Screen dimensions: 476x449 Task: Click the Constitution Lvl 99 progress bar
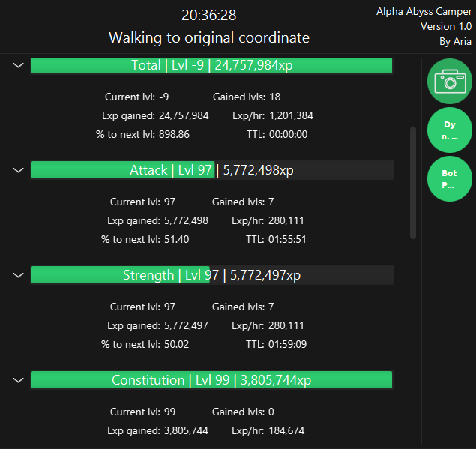pos(211,380)
